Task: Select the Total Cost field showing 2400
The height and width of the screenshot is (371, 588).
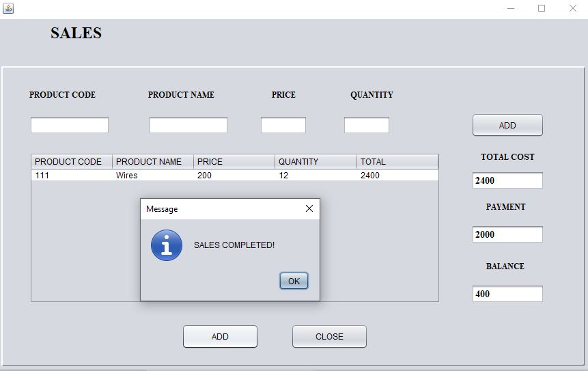Action: pyautogui.click(x=507, y=180)
